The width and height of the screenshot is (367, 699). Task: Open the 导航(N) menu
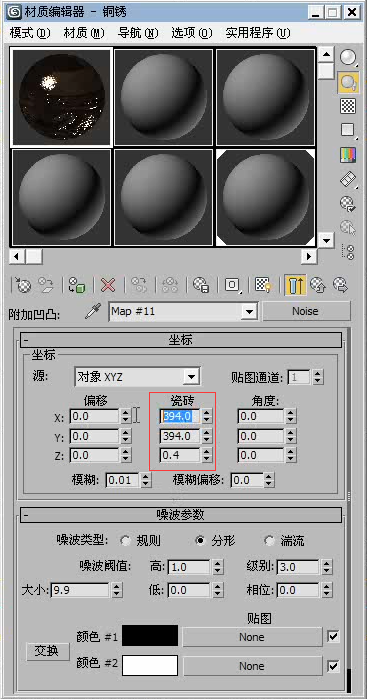[138, 33]
